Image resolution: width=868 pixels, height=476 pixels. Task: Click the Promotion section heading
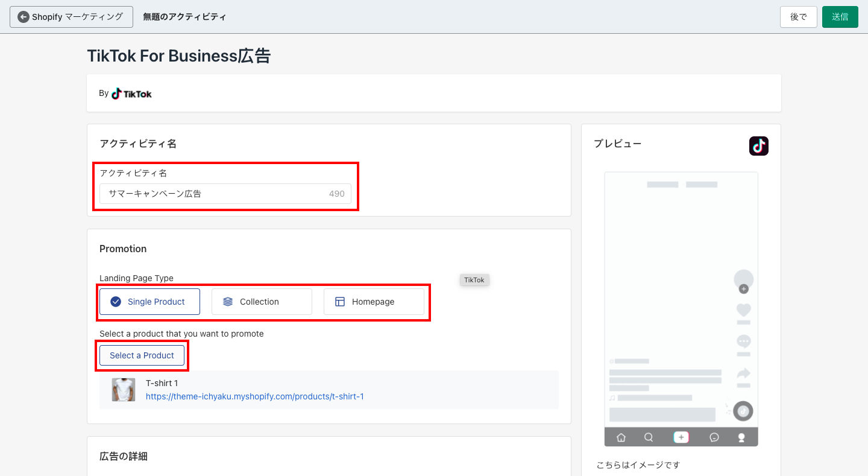(x=123, y=249)
